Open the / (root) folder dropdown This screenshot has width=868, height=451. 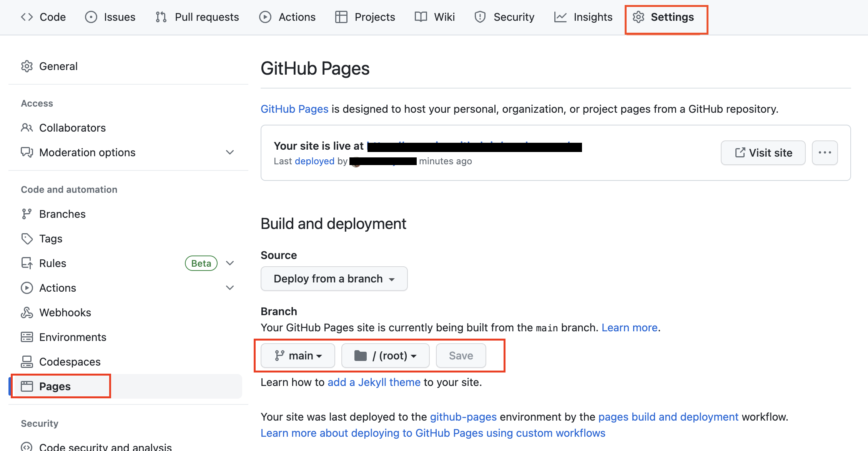click(385, 356)
